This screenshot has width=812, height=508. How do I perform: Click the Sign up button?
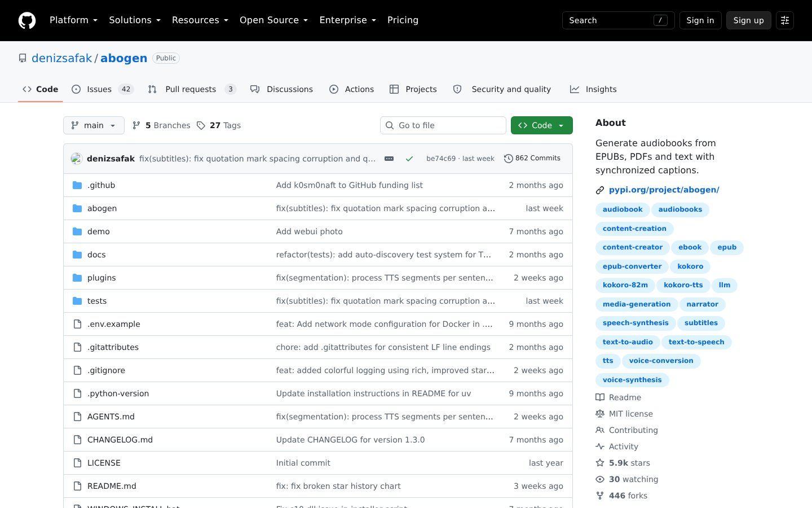(749, 20)
